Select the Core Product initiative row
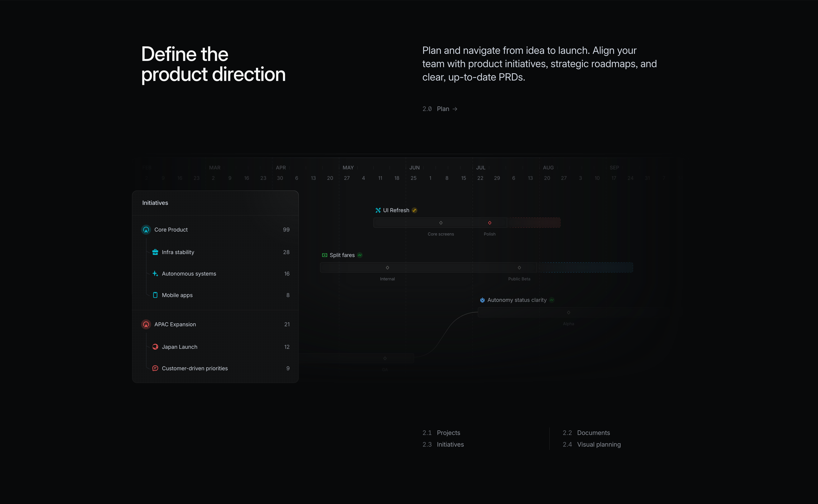Screen dimensions: 818x504 point(215,230)
